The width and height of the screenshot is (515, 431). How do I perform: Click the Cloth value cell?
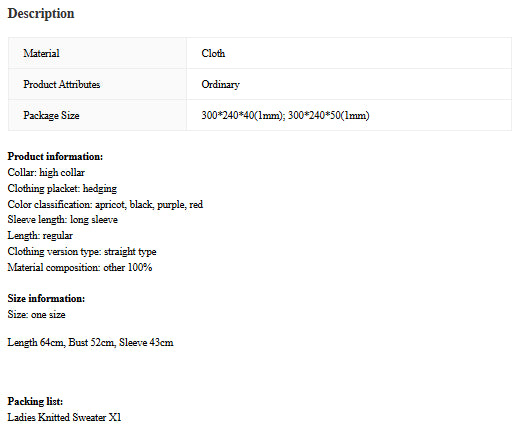pyautogui.click(x=349, y=53)
